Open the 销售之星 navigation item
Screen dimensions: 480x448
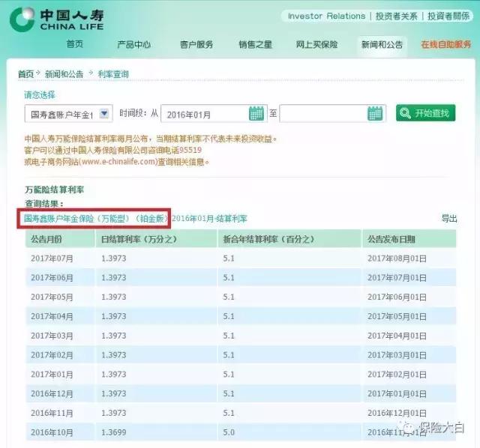pos(255,45)
